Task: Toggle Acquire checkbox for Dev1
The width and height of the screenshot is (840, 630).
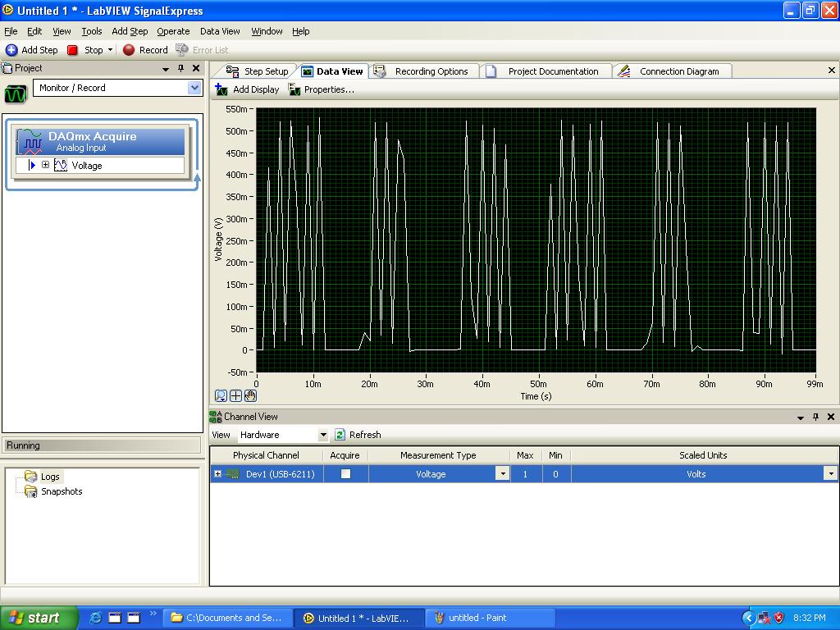Action: click(345, 473)
